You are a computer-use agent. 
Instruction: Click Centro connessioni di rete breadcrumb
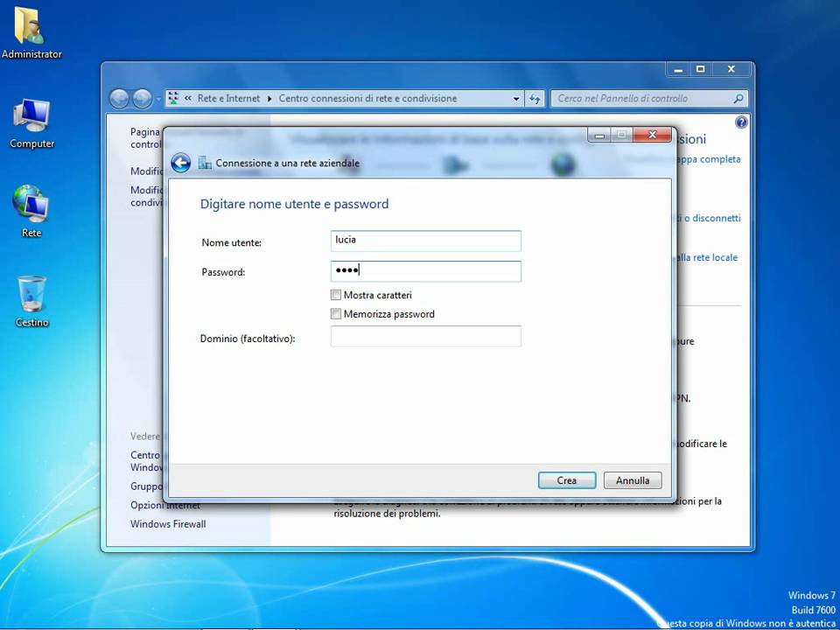click(x=367, y=99)
